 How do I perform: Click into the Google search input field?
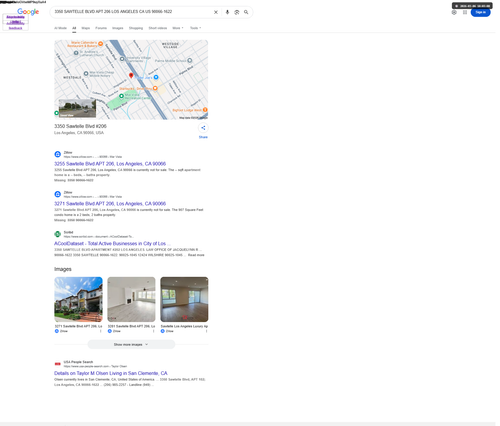pos(132,12)
